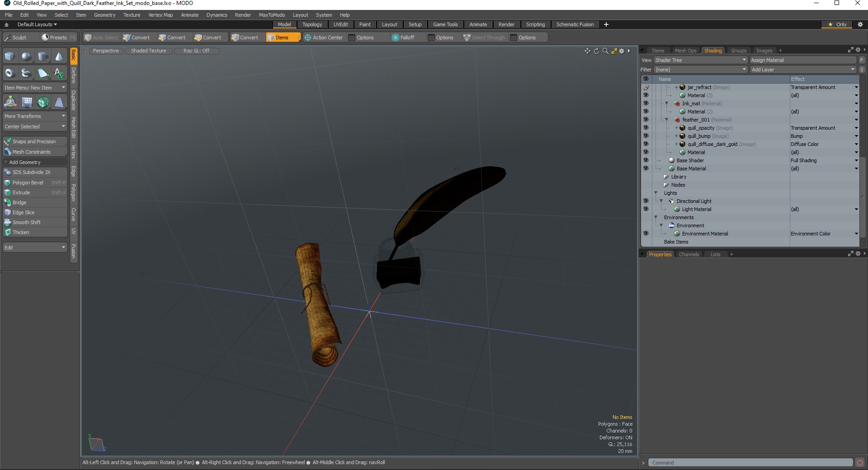The height and width of the screenshot is (470, 868).
Task: Open layout settings gear at top right
Action: (860, 24)
